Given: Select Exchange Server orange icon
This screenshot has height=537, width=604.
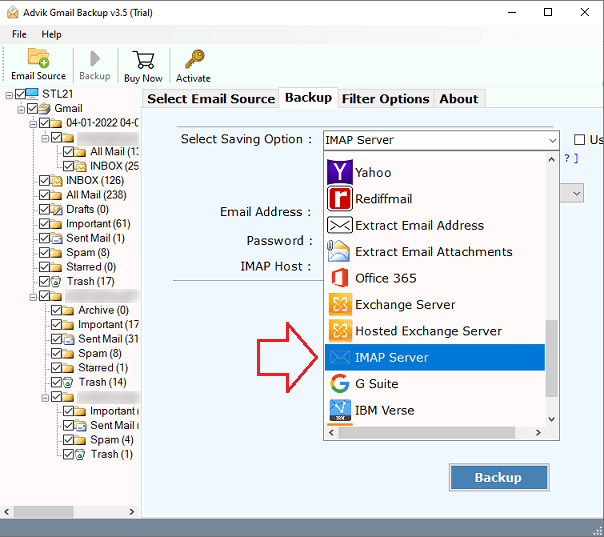Looking at the screenshot, I should point(340,304).
